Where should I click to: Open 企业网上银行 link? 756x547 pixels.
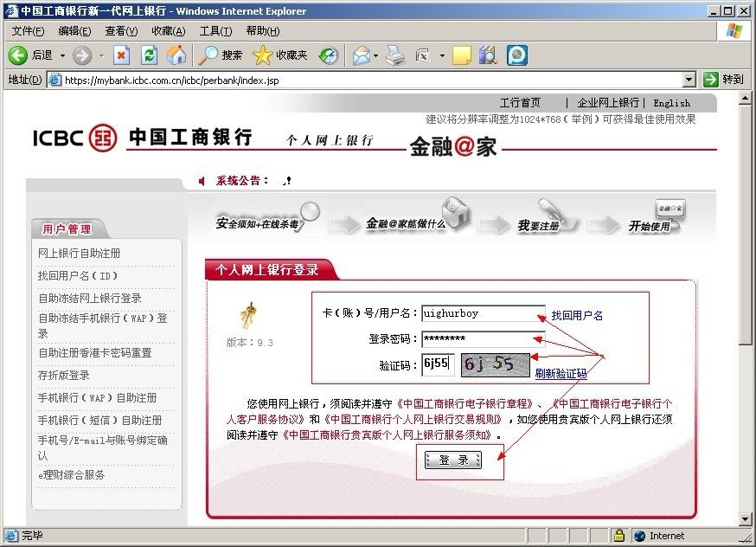(x=608, y=103)
